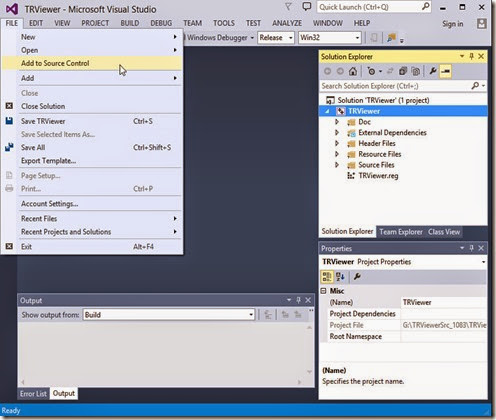496x420 pixels.
Task: Click the Sign in link
Action: pos(452,24)
